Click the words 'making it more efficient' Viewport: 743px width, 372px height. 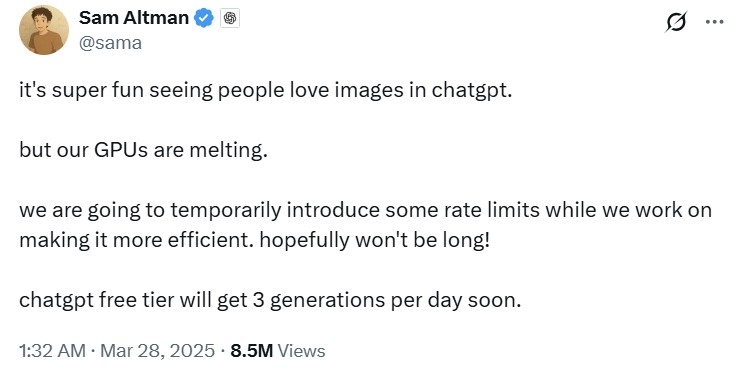137,240
